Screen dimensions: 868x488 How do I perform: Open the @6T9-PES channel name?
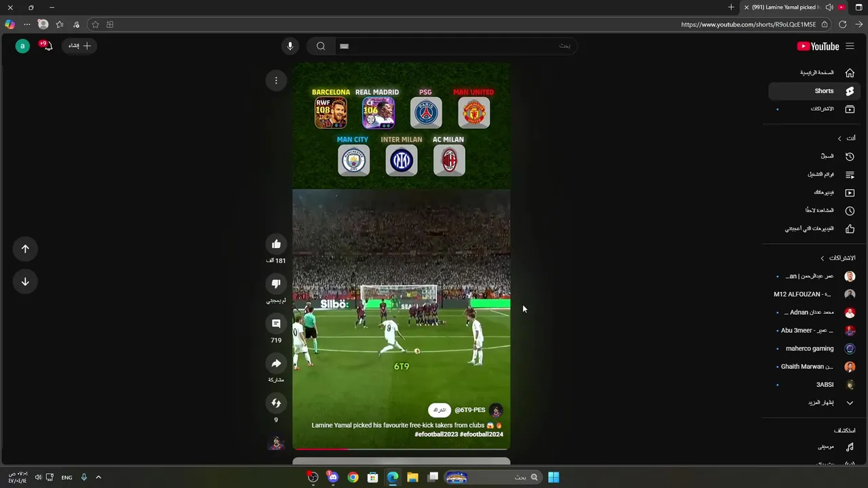click(470, 410)
